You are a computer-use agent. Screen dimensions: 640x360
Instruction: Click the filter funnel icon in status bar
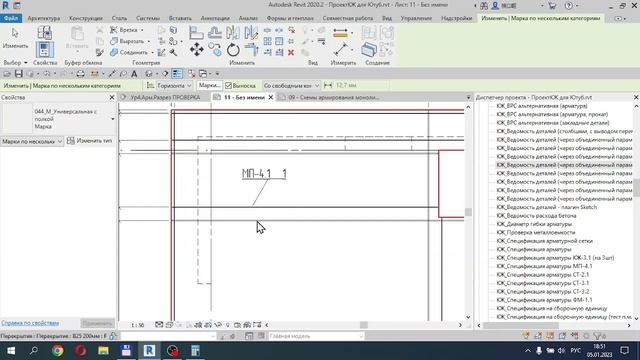coord(598,336)
